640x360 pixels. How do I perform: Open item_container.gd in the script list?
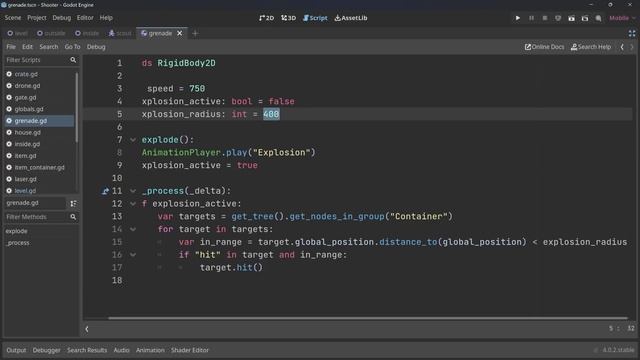(40, 167)
